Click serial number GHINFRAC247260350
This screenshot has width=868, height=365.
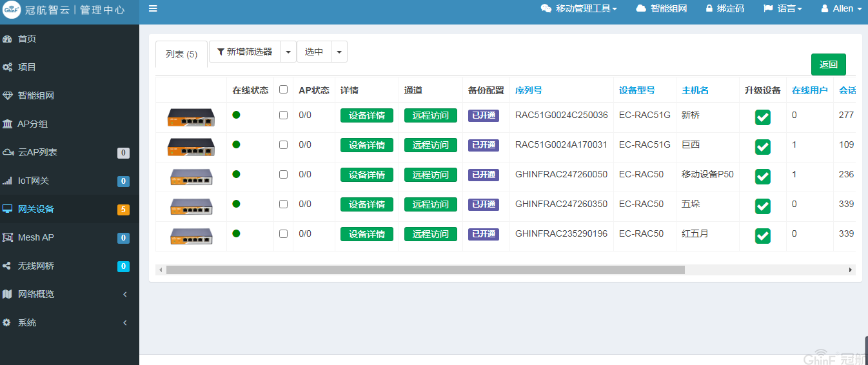point(561,204)
